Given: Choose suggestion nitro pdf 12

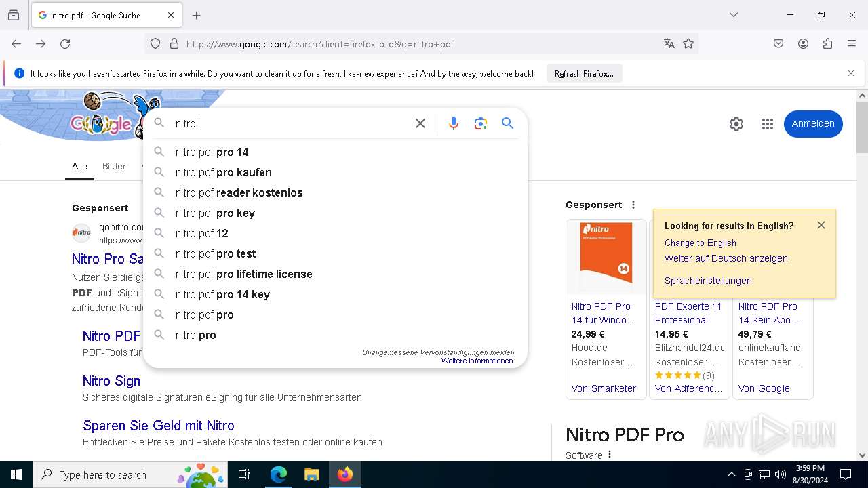Looking at the screenshot, I should pyautogui.click(x=335, y=233).
